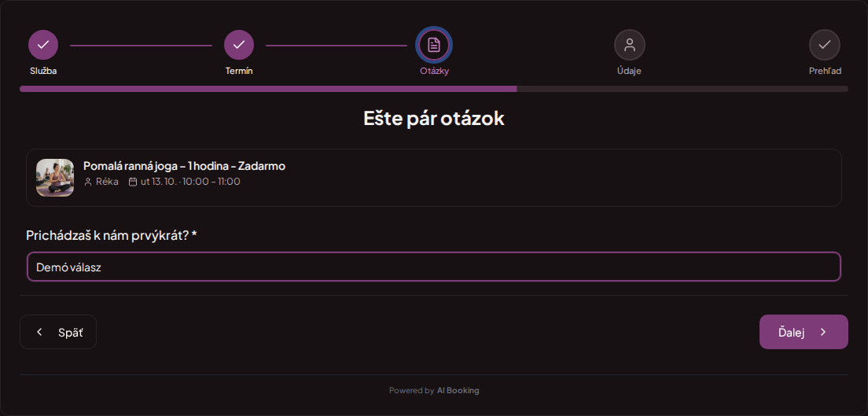Click the Termín step label
The width and height of the screenshot is (868, 416).
coord(239,71)
